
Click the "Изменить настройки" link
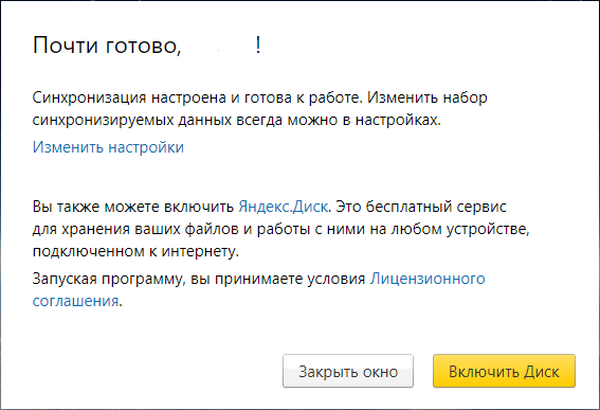tap(108, 148)
